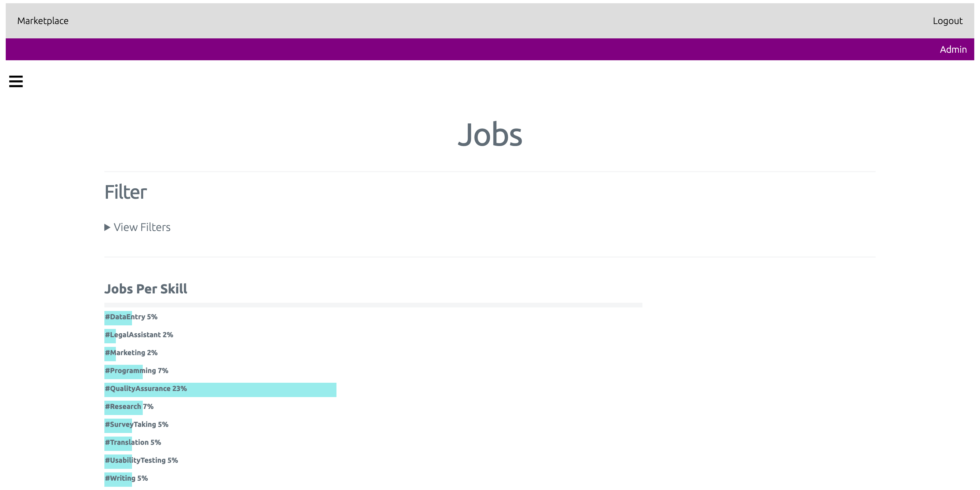Select the #LegalAssistant skill bar
The width and height of the screenshot is (980, 490).
(x=110, y=336)
